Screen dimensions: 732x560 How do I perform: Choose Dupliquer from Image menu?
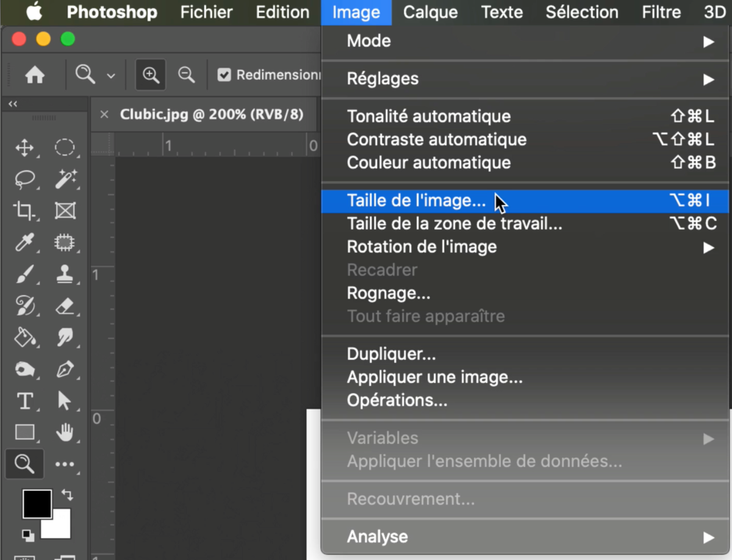[525, 354]
